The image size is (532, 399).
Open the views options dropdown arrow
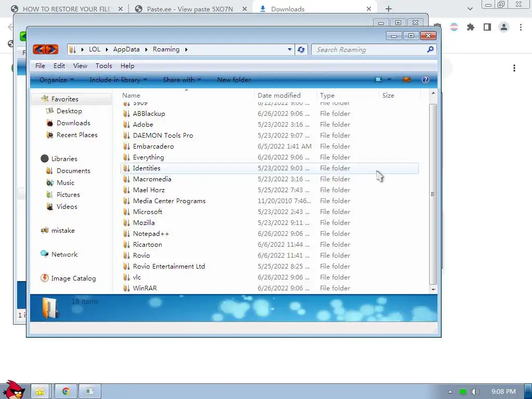pyautogui.click(x=389, y=79)
